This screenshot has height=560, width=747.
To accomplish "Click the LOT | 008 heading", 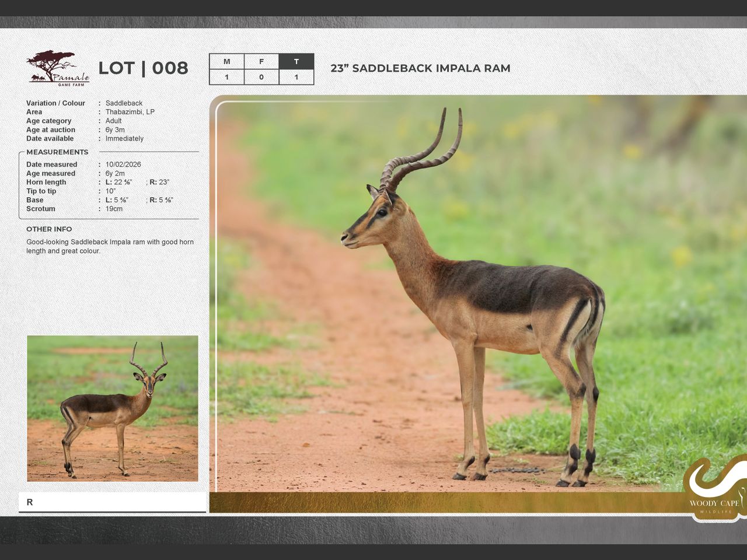I will click(x=143, y=68).
